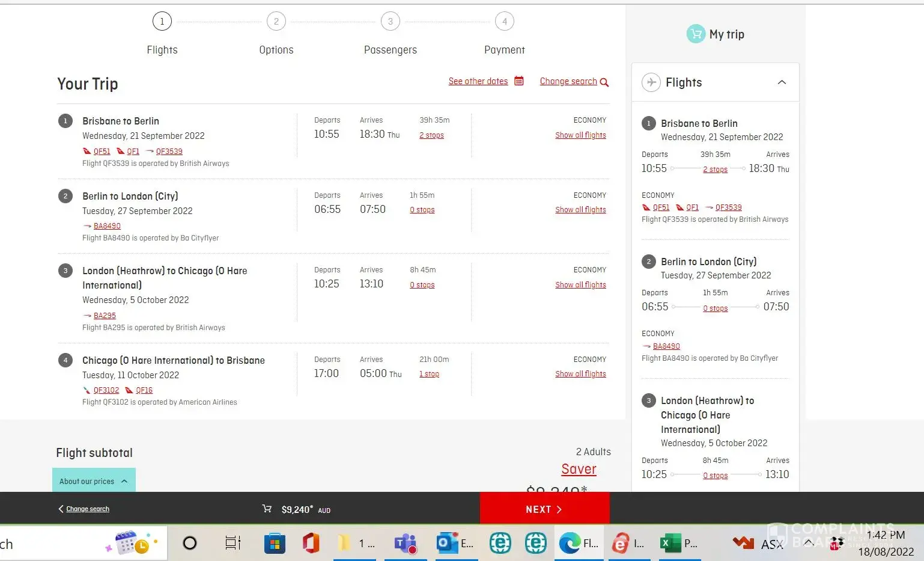The image size is (924, 561).
Task: Open 2 stops link in My trip sidebar
Action: [x=715, y=170]
